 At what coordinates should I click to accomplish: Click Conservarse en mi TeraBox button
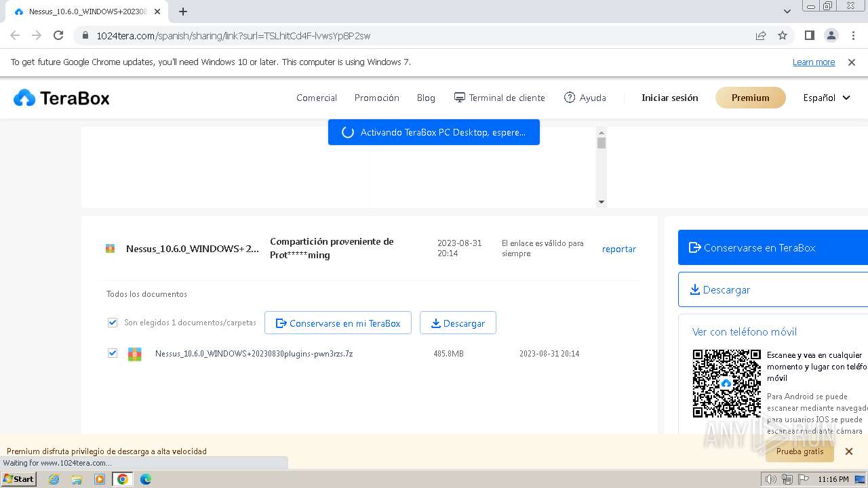(338, 323)
